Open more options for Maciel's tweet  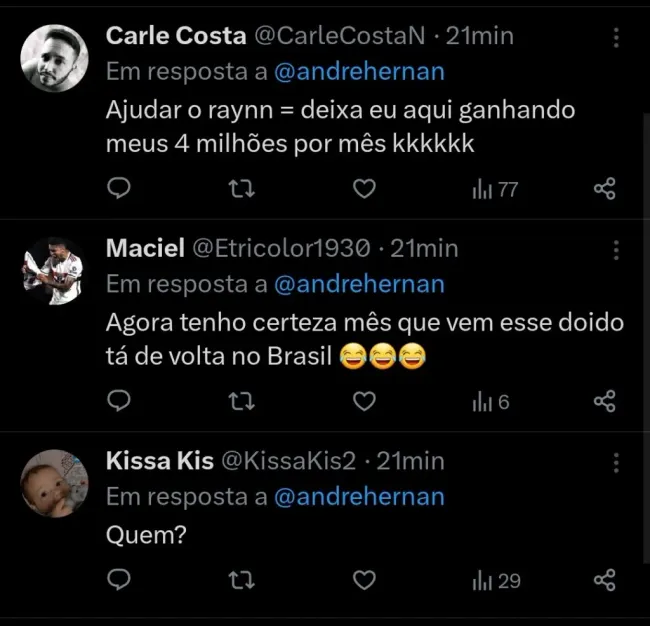tap(616, 249)
